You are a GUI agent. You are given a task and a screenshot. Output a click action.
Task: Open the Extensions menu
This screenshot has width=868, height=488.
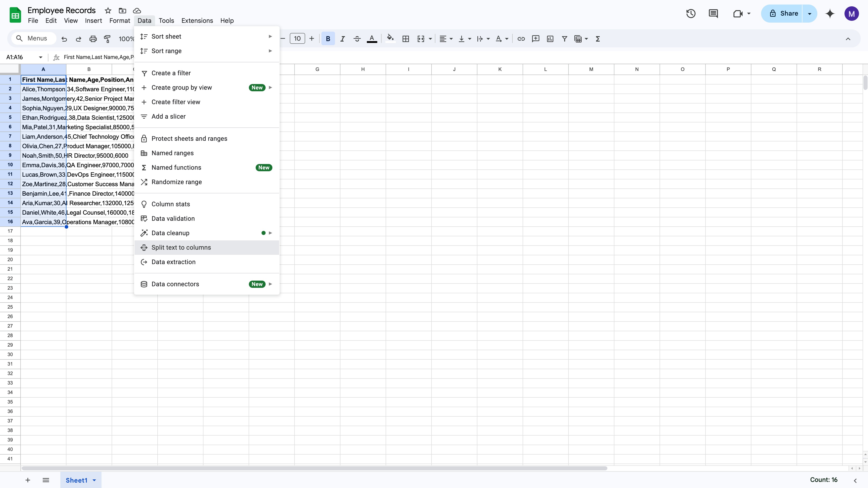pyautogui.click(x=197, y=21)
